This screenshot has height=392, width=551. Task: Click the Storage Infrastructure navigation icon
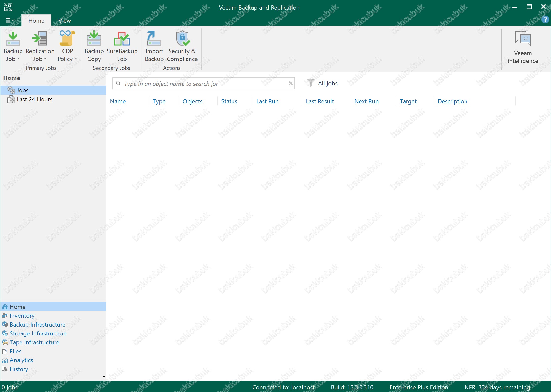click(x=5, y=333)
